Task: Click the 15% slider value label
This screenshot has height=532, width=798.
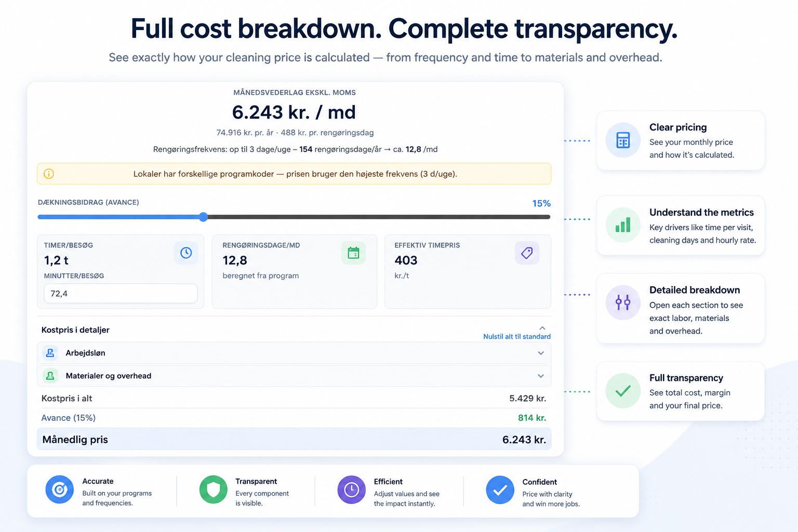Action: pos(541,203)
